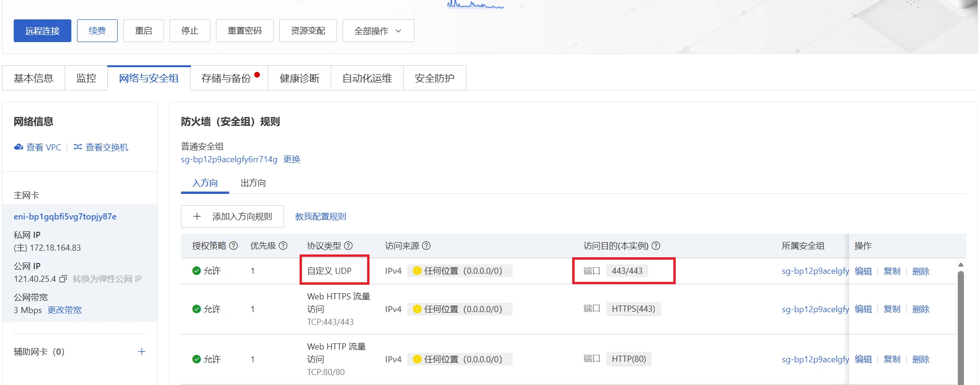The height and width of the screenshot is (385, 980).
Task: Click the help icon next to 访问目的(本实例)
Action: (656, 245)
